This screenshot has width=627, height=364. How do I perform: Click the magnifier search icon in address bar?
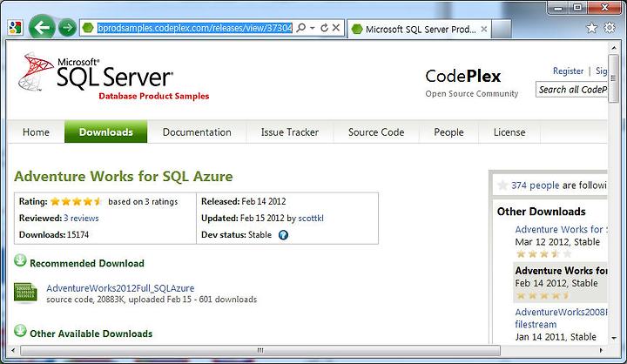click(301, 28)
